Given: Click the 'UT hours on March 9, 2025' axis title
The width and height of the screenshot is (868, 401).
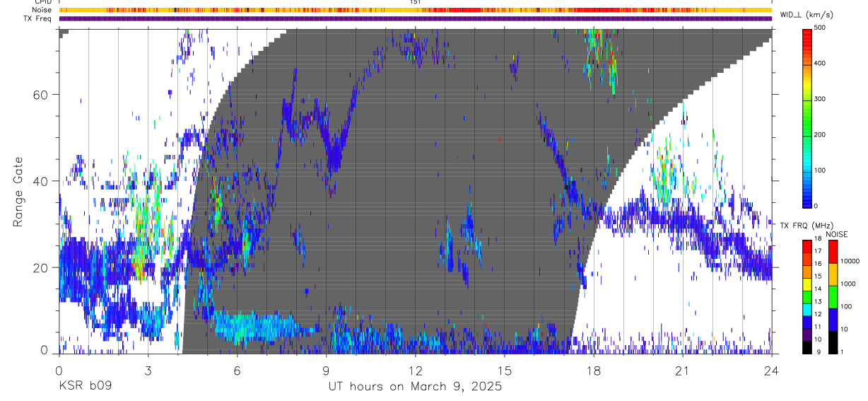Looking at the screenshot, I should coord(415,387).
